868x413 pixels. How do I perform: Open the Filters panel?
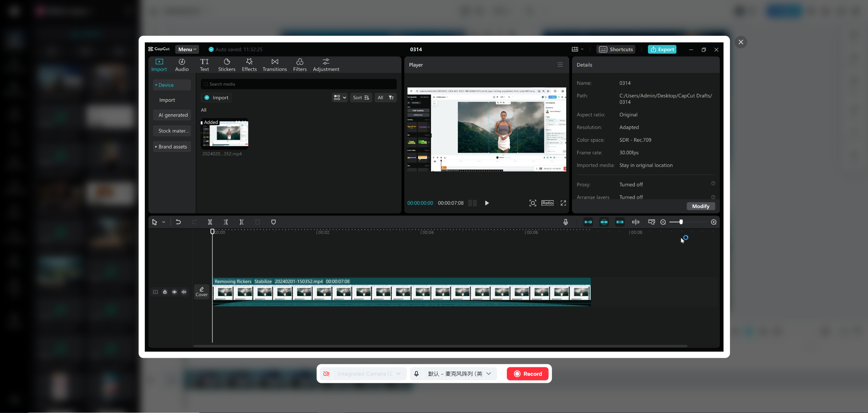point(299,64)
